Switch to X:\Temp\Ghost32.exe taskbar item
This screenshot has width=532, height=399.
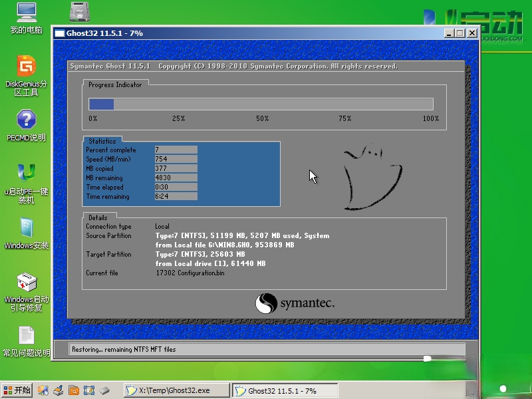pos(176,390)
